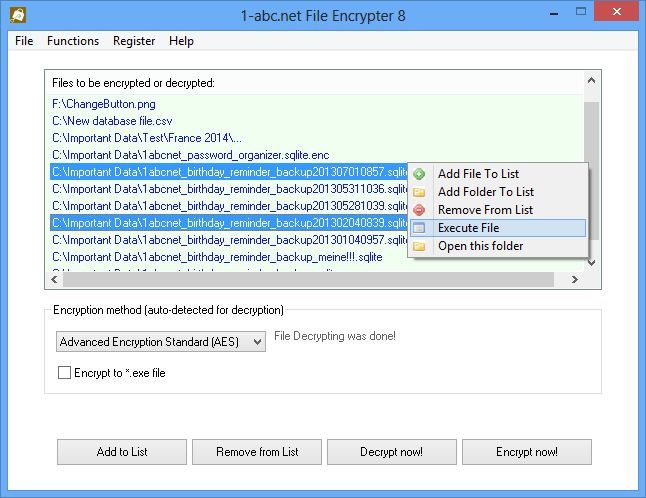This screenshot has width=646, height=498.
Task: Click the green Add File To List icon
Action: (419, 174)
